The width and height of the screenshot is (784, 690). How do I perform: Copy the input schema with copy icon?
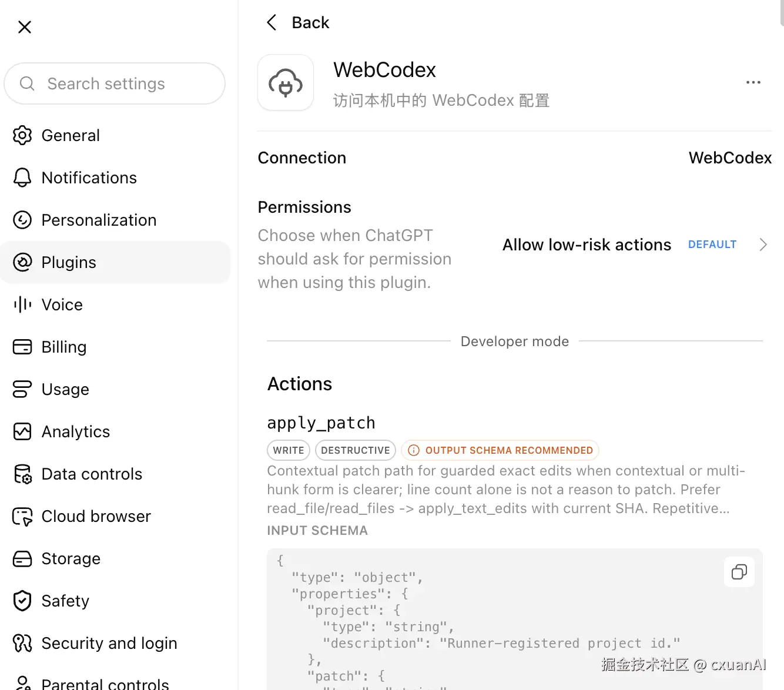(x=739, y=572)
